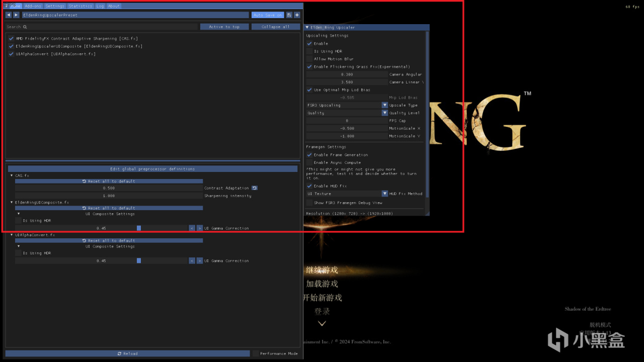
Task: Open the Quality Level dropdown
Action: click(385, 113)
